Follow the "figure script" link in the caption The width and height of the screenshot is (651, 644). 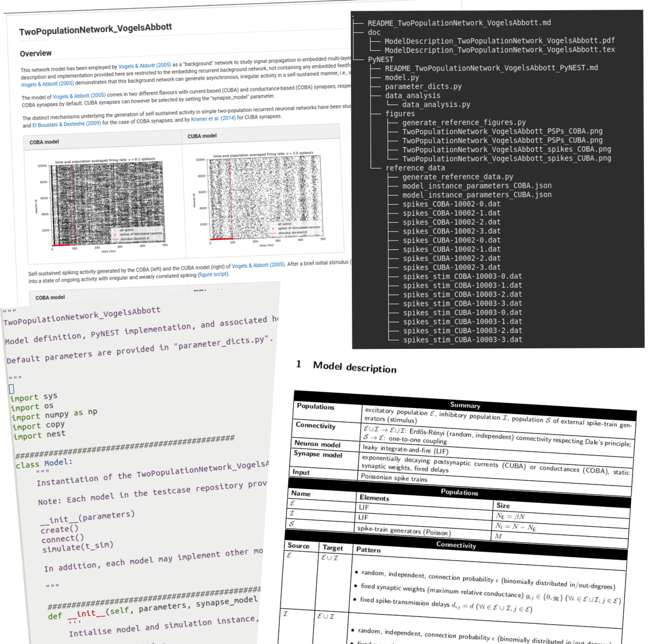point(213,274)
